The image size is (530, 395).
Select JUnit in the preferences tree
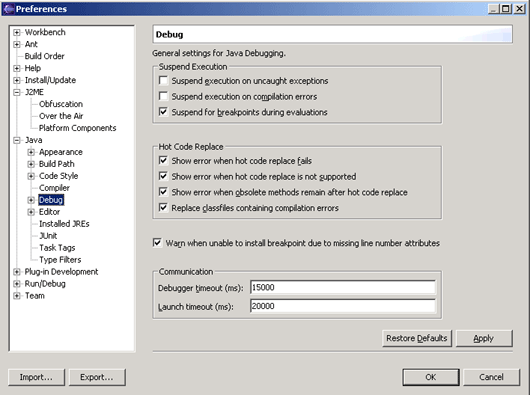tap(48, 236)
